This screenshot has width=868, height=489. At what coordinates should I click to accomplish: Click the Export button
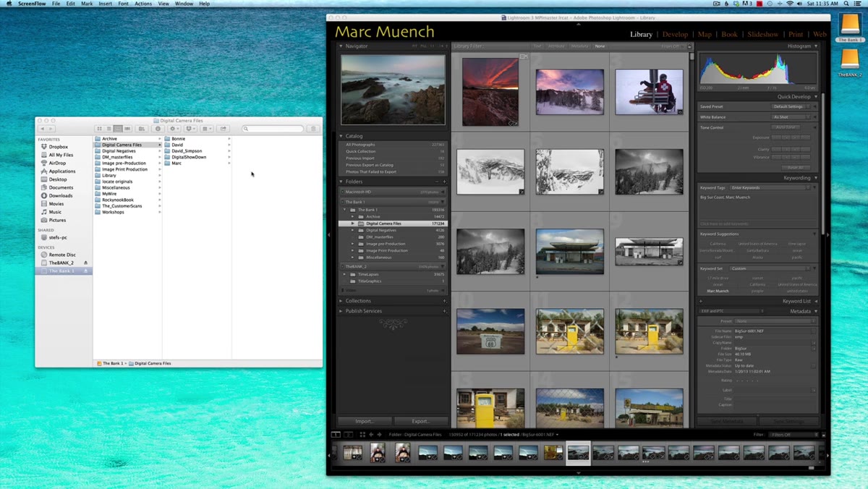(420, 421)
